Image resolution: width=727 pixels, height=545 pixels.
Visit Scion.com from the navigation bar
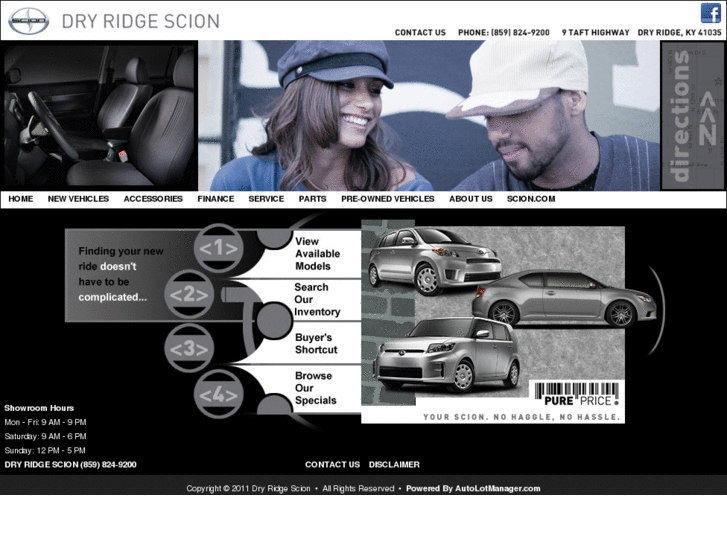tap(531, 199)
